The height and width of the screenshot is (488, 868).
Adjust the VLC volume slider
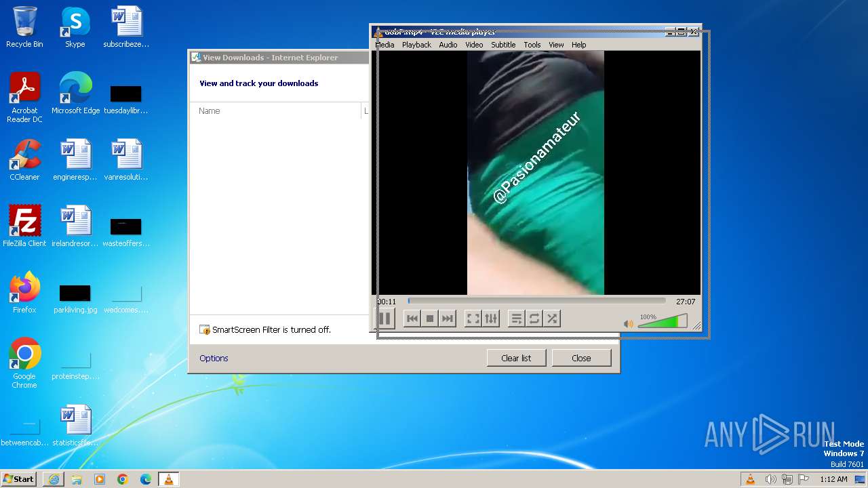pos(663,322)
